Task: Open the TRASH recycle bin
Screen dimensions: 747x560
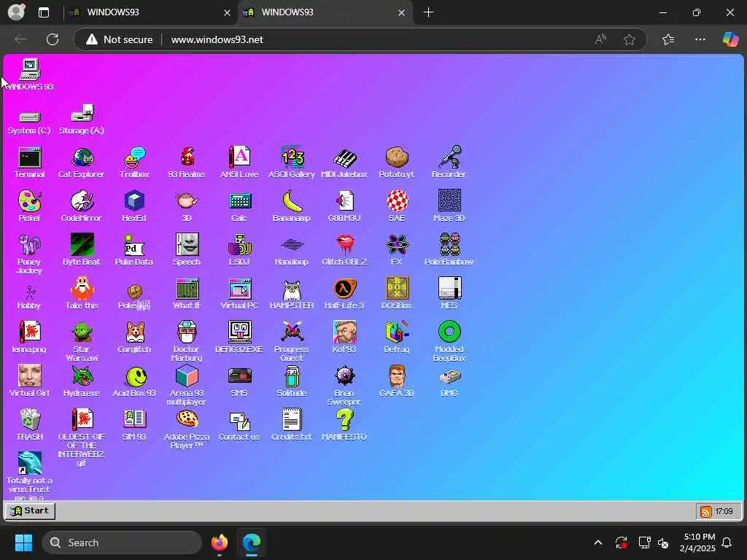Action: point(29,425)
